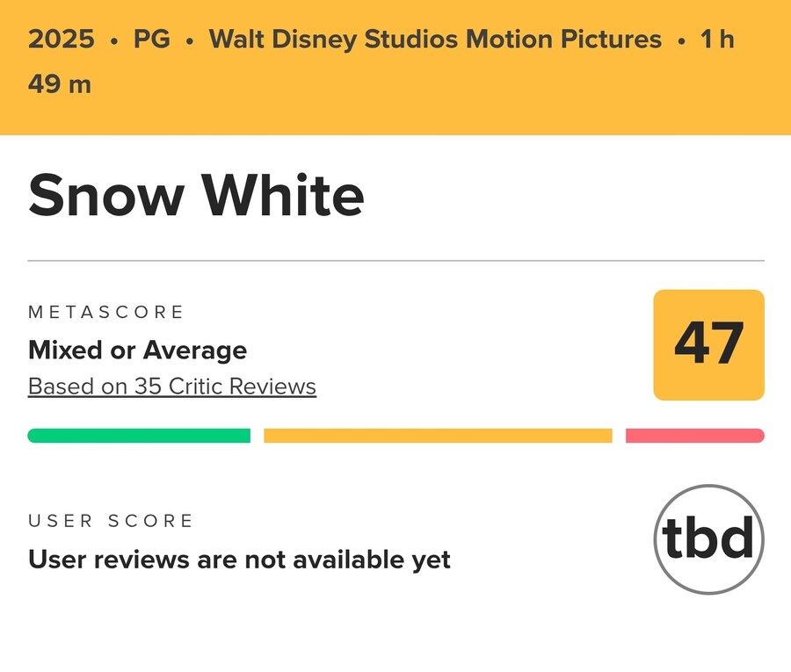Click the "1 h" runtime text
The height and width of the screenshot is (672, 791).
(x=716, y=40)
